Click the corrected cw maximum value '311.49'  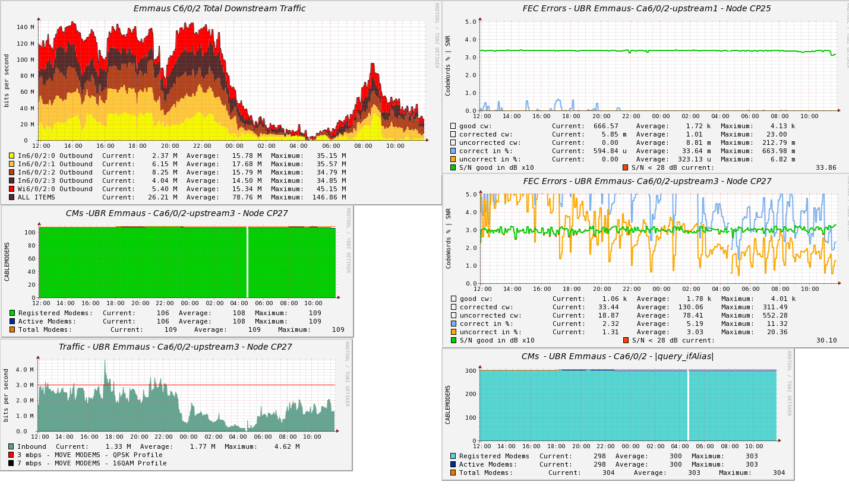775,307
